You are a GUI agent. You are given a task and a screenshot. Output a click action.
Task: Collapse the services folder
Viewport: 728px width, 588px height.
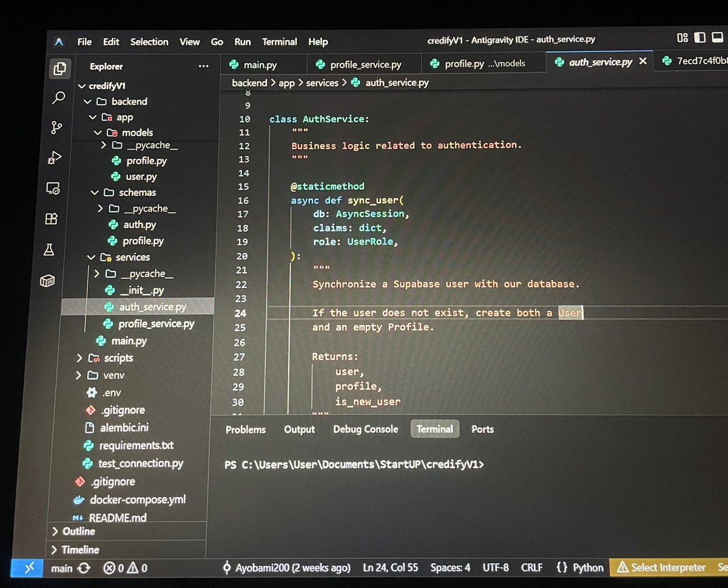tap(91, 257)
